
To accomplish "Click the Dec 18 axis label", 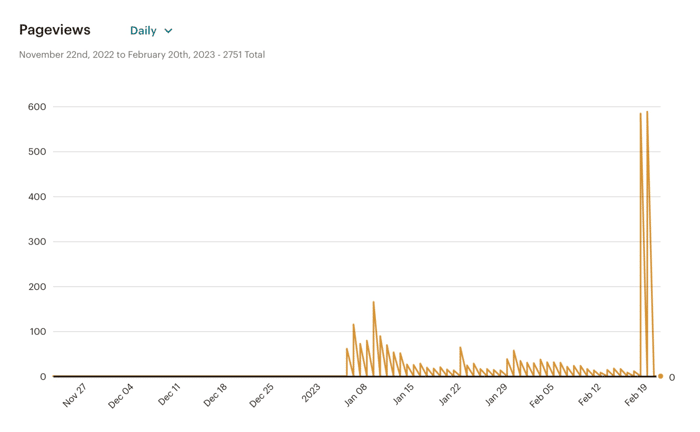I will click(x=215, y=395).
